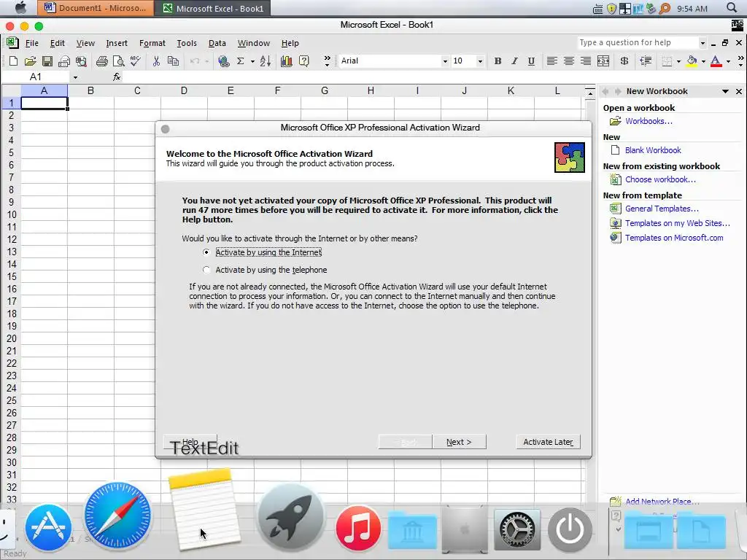The image size is (747, 560).
Task: Click the Workbooks... link
Action: tap(649, 121)
